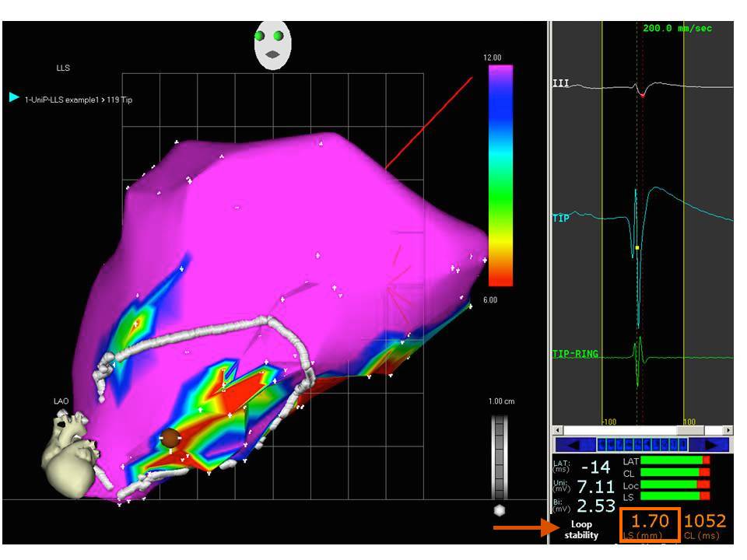Screen dimensions: 747x560
Task: Click the scrollbar right arrow under the electrogram
Action: [728, 430]
